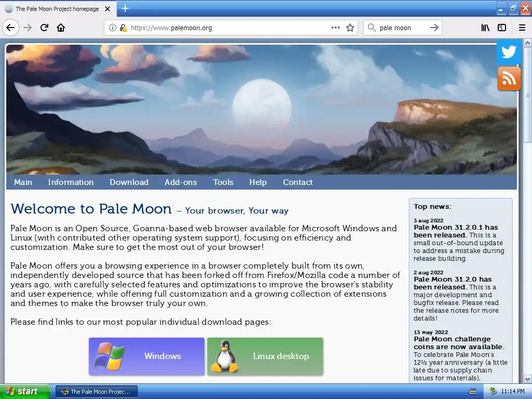Open the hamburger application menu

pyautogui.click(x=522, y=28)
